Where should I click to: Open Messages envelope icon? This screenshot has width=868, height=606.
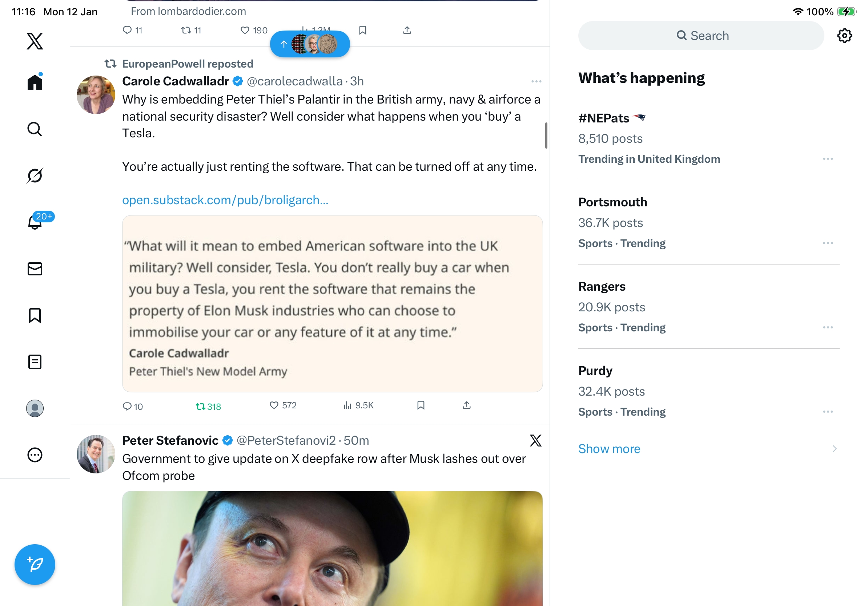click(x=35, y=269)
